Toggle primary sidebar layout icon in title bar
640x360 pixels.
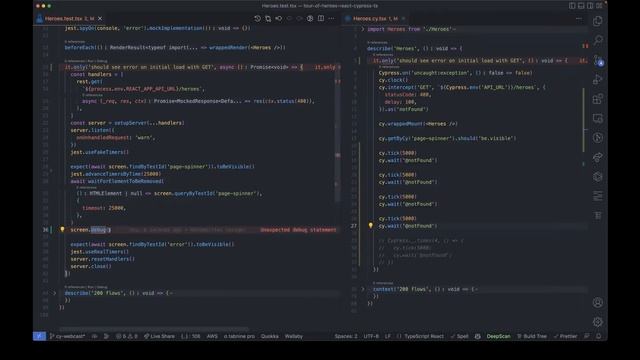point(572,6)
